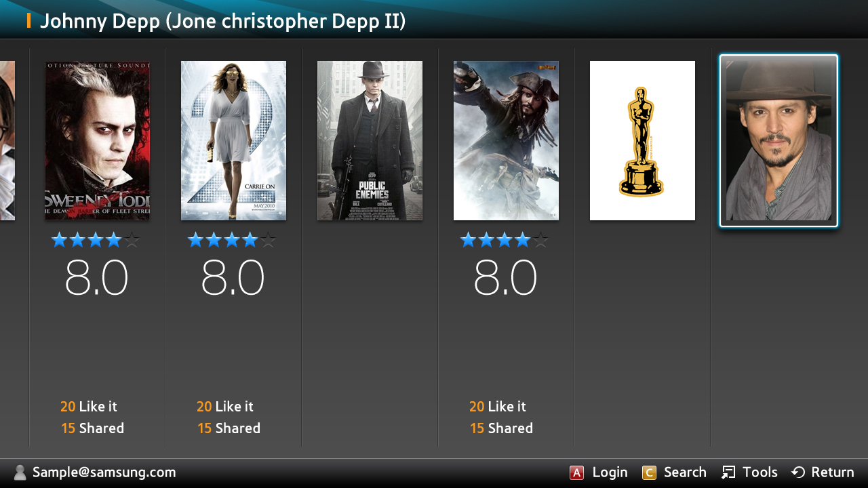Viewport: 868px width, 488px height.
Task: Go back with the Return label
Action: 833,472
